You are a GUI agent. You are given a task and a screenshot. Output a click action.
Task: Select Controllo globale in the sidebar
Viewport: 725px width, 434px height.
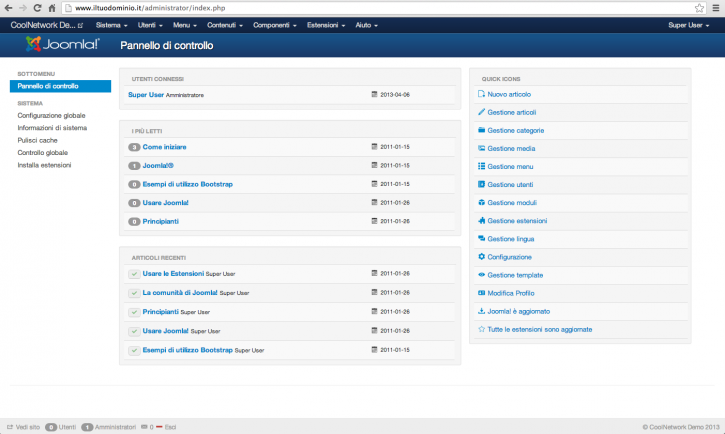43,153
